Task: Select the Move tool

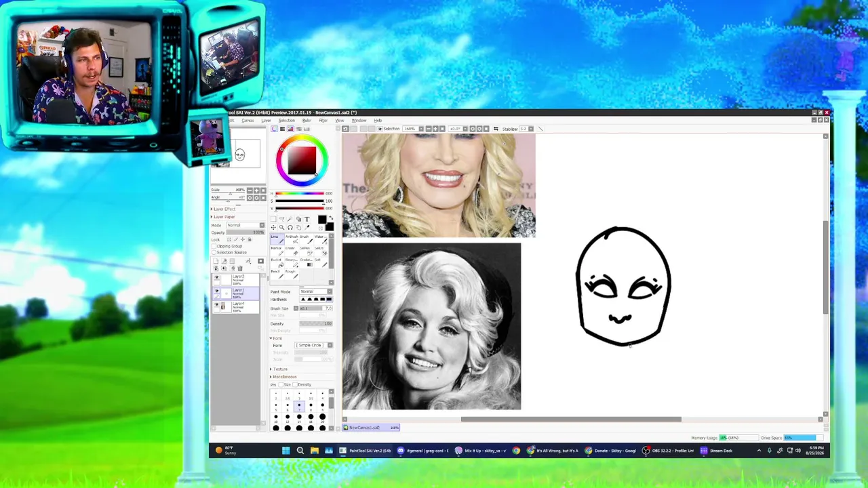Action: tap(274, 227)
